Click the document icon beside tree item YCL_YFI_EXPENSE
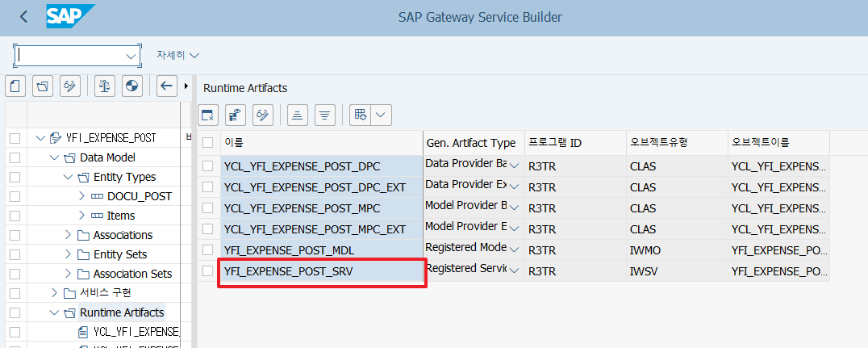Screen dimensions: 868x348 tap(83, 333)
